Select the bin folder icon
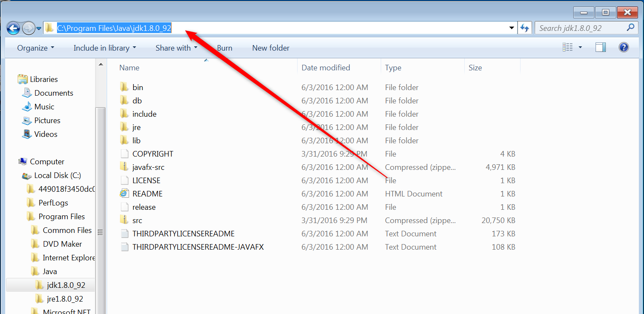The image size is (644, 314). click(x=124, y=88)
